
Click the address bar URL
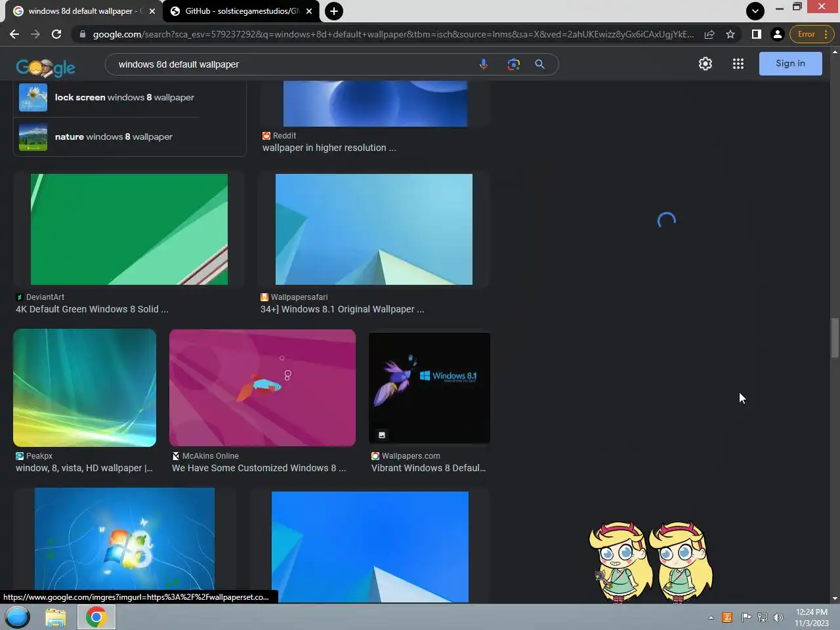pyautogui.click(x=393, y=34)
